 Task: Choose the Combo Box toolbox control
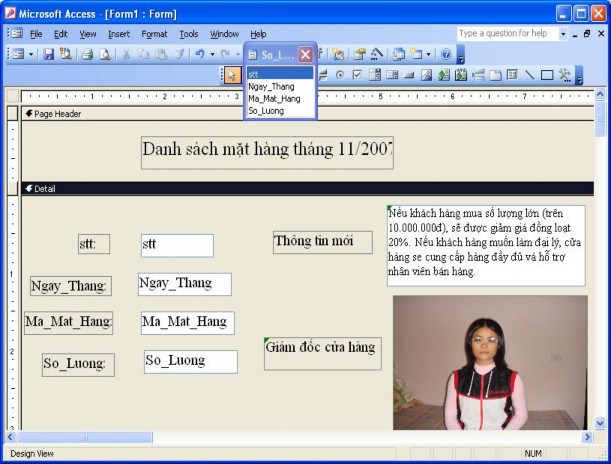pyautogui.click(x=374, y=75)
